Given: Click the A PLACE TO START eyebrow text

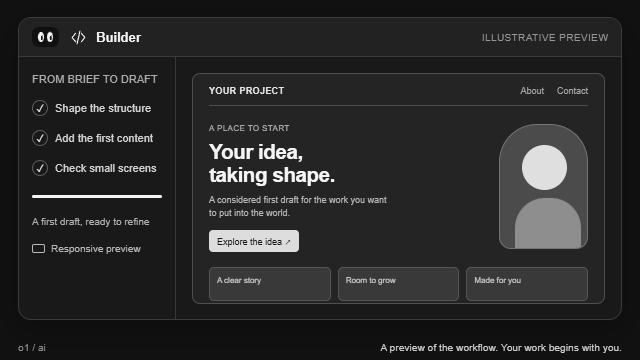Looking at the screenshot, I should tap(249, 128).
